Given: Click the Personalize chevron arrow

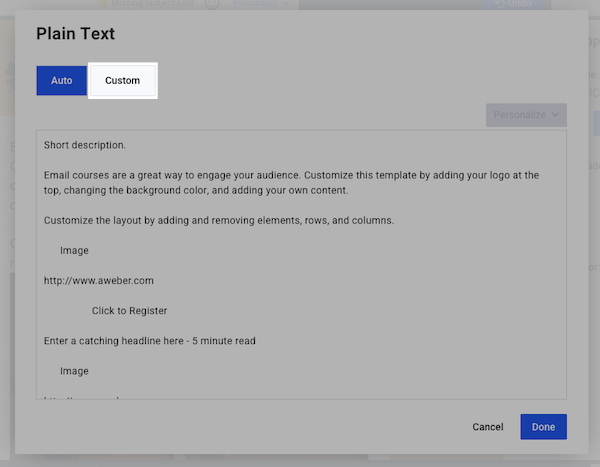Looking at the screenshot, I should pos(555,114).
